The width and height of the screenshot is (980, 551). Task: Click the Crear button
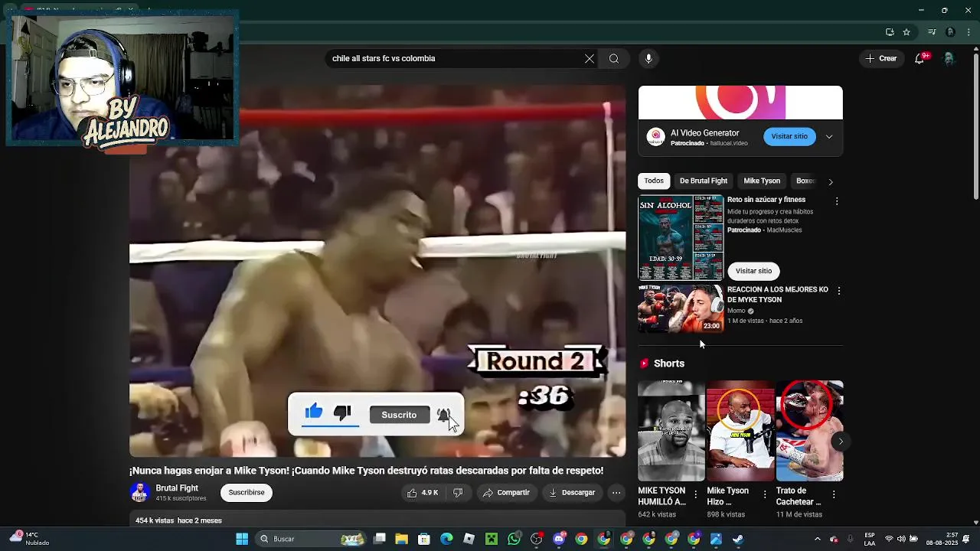point(880,58)
